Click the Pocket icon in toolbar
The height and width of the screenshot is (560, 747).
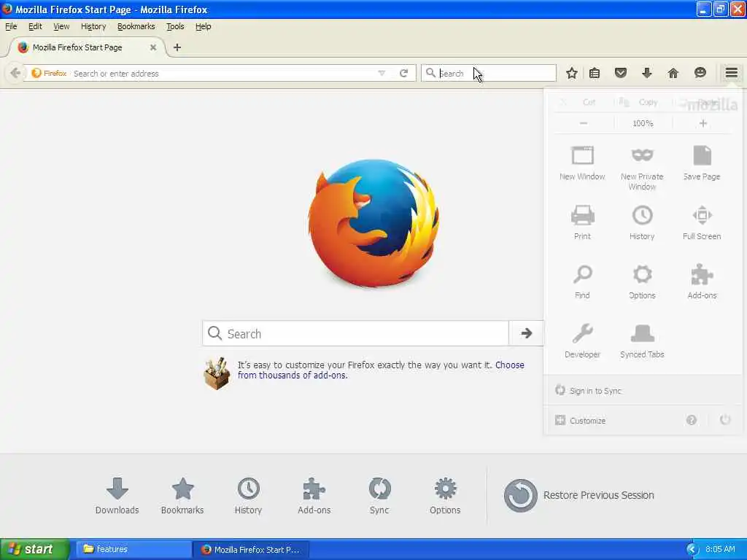tap(620, 74)
